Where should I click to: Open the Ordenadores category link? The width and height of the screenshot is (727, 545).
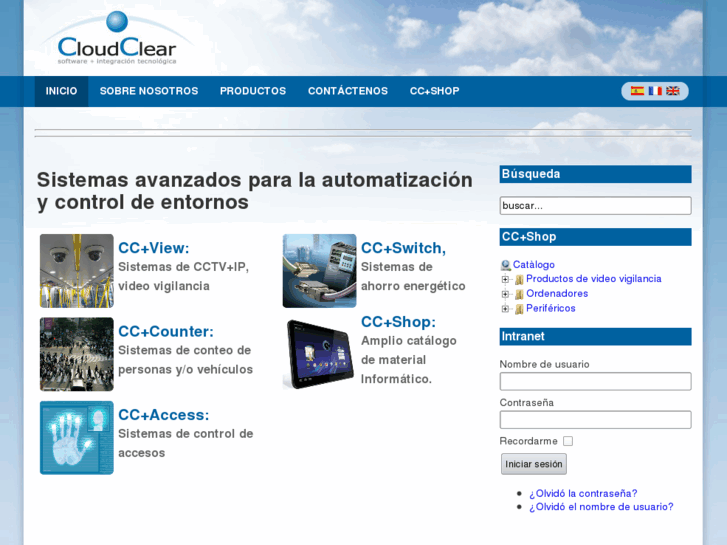pos(557,294)
